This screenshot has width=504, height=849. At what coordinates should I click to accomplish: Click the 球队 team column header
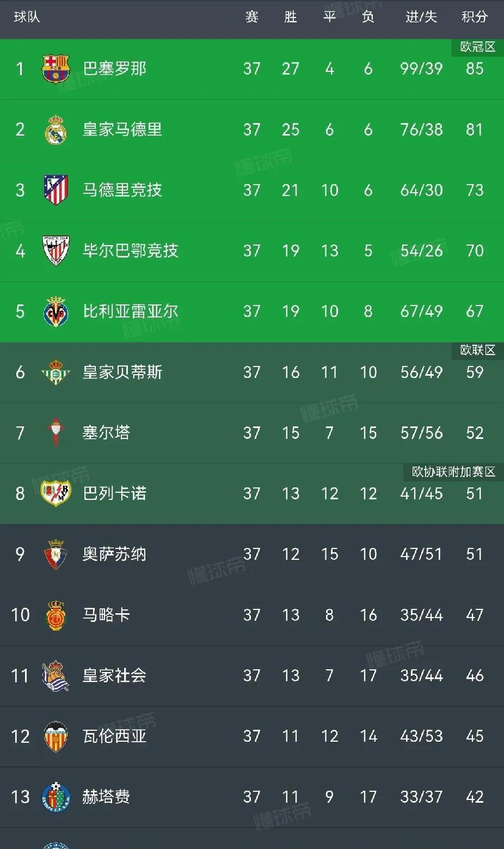[27, 17]
